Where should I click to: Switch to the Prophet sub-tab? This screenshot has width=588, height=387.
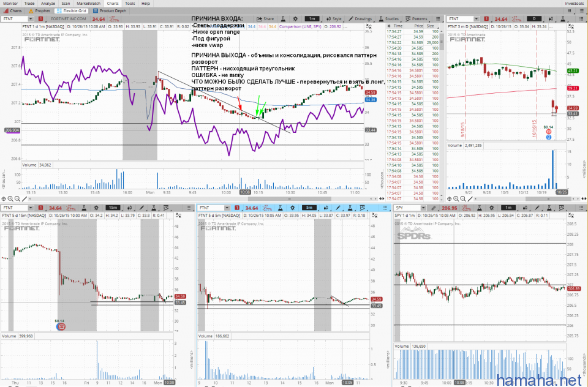point(39,11)
